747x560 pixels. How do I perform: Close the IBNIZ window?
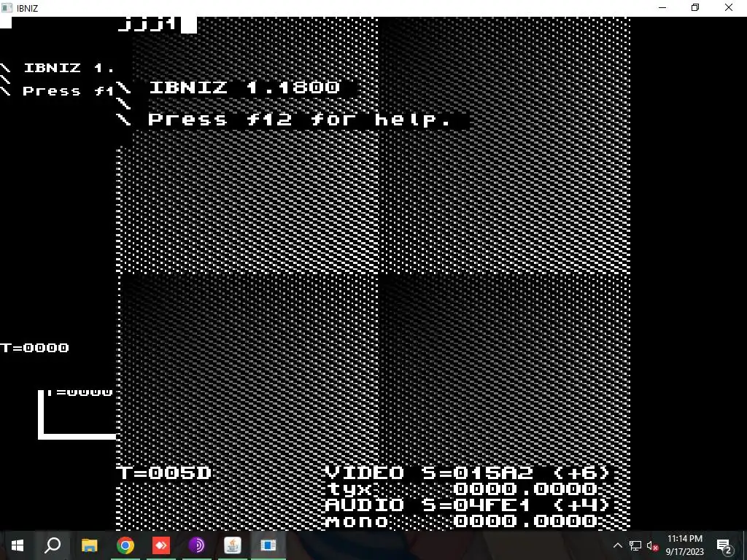click(729, 7)
